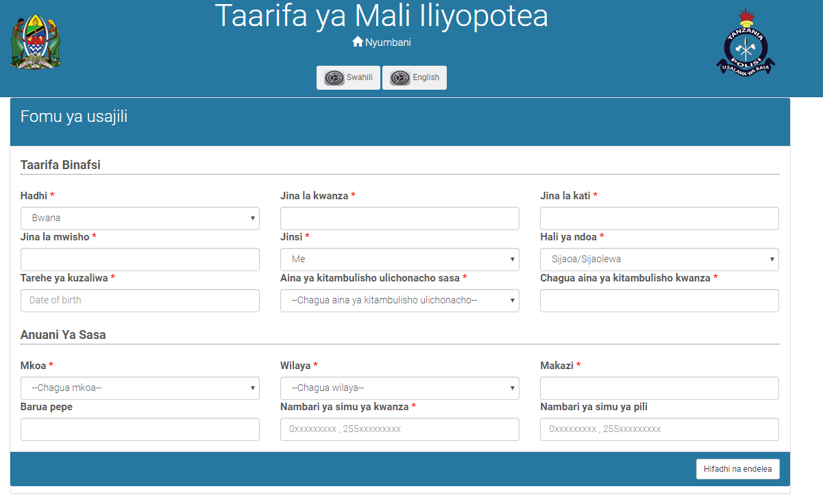Open the Jinsi dropdown showing Me
Viewport: 823px width, 504px height.
coord(400,260)
